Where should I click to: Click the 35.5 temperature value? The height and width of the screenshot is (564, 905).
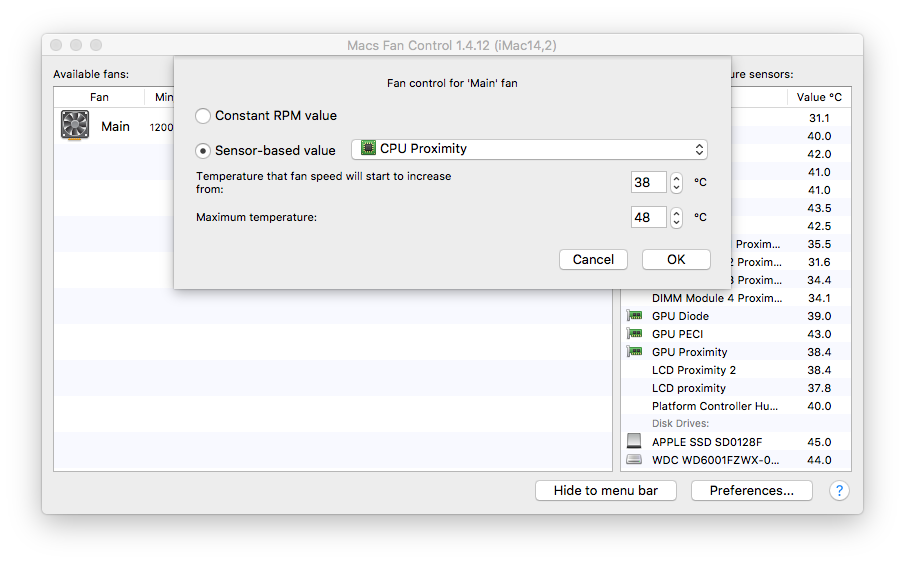click(x=819, y=244)
